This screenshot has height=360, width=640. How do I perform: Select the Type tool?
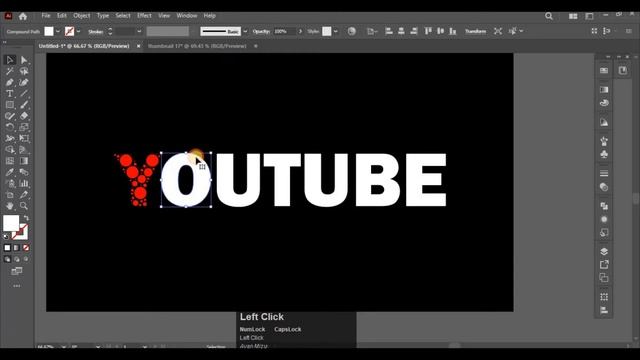pyautogui.click(x=10, y=94)
